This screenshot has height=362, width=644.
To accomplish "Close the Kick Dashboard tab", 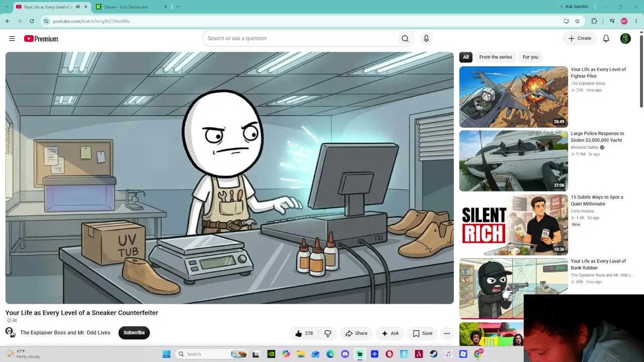I will click(166, 7).
